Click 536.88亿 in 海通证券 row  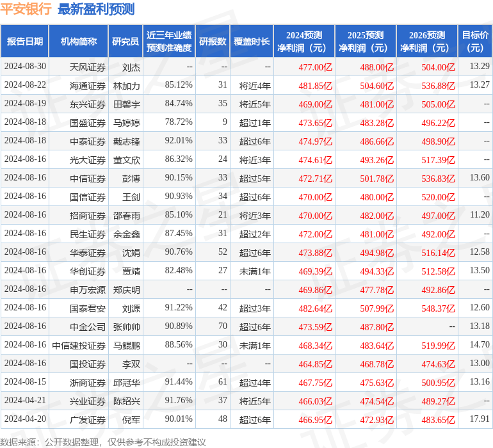tap(439, 86)
